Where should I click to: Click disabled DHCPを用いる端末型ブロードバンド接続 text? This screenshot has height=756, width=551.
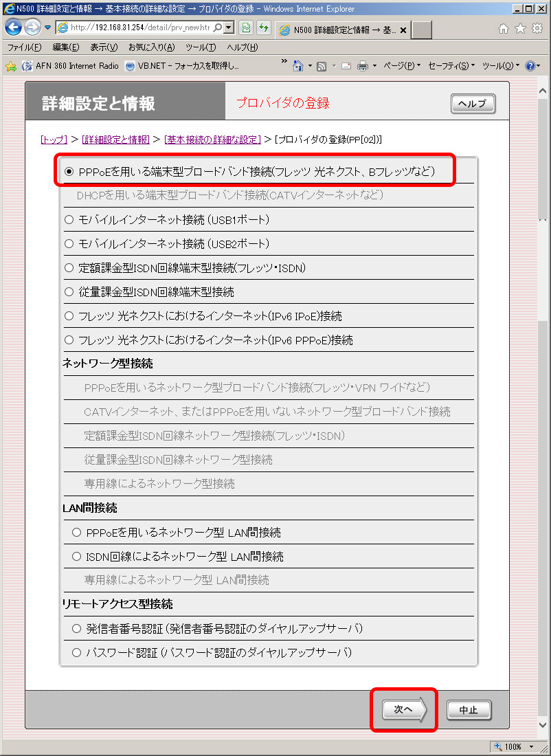[x=230, y=195]
